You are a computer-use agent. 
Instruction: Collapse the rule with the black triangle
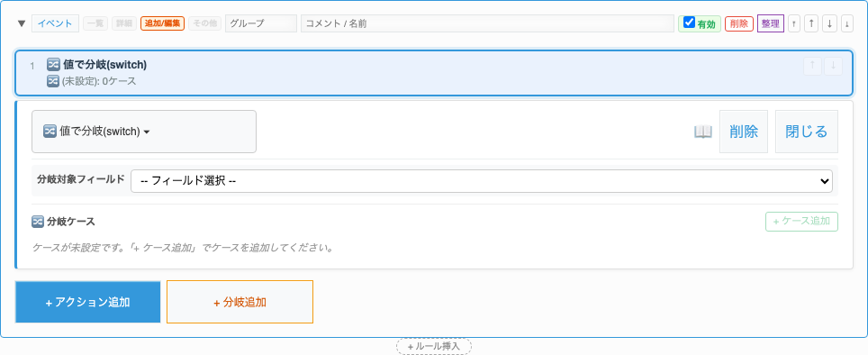(x=22, y=23)
